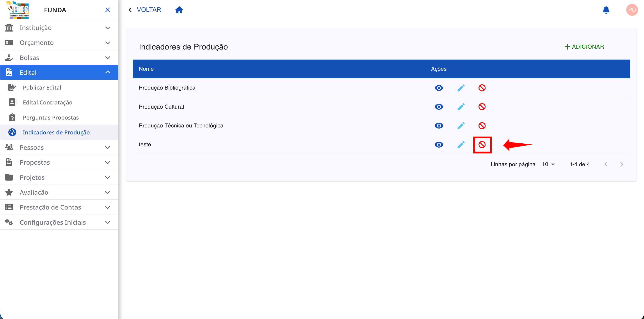Click the Bolsas hand-coin icon
This screenshot has height=319, width=644.
click(9, 57)
